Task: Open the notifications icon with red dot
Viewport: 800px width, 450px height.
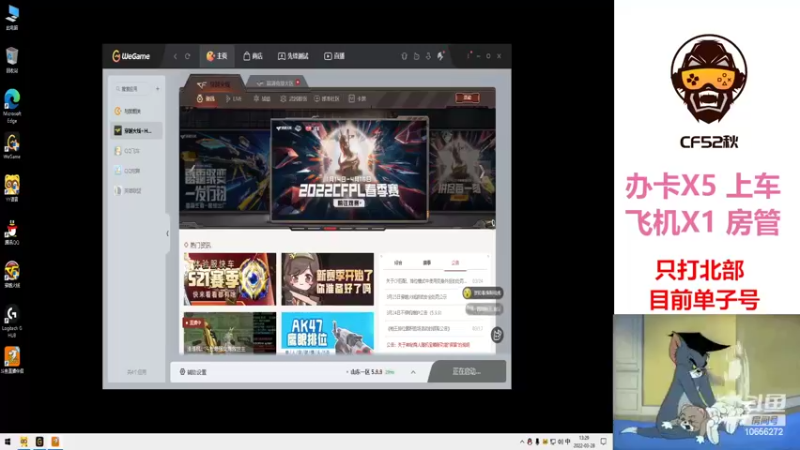Action: pyautogui.click(x=441, y=56)
